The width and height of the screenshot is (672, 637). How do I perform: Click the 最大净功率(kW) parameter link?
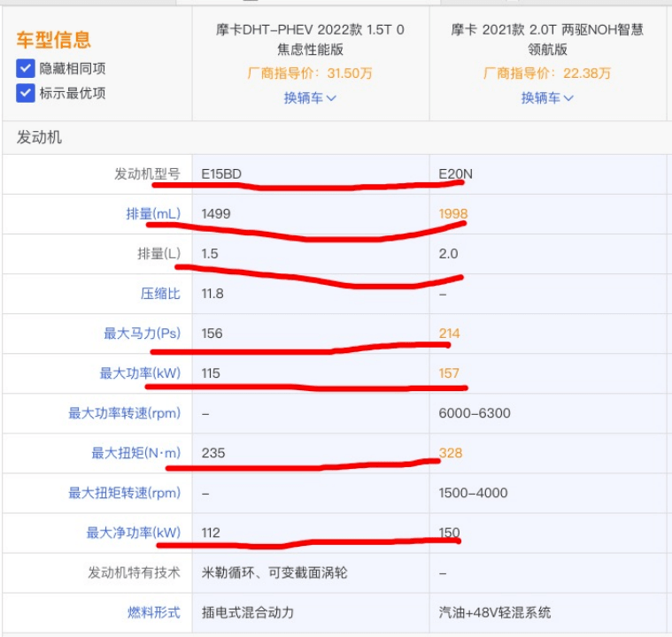coord(134,533)
